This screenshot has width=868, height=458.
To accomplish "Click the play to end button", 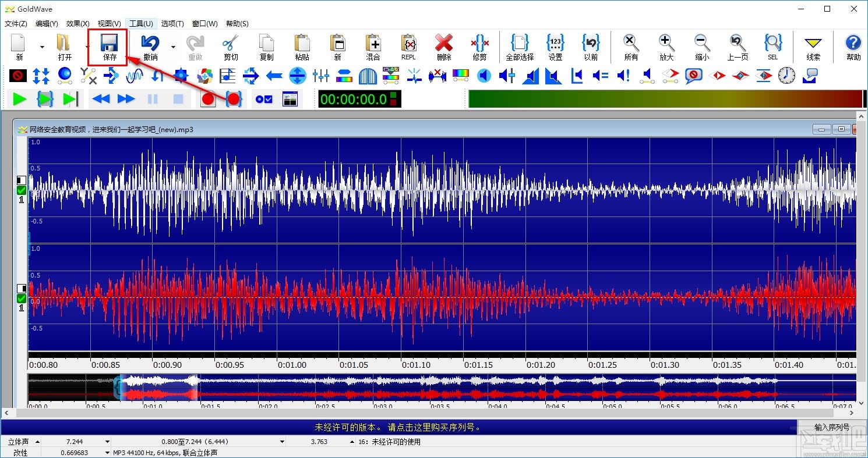I will pyautogui.click(x=70, y=100).
